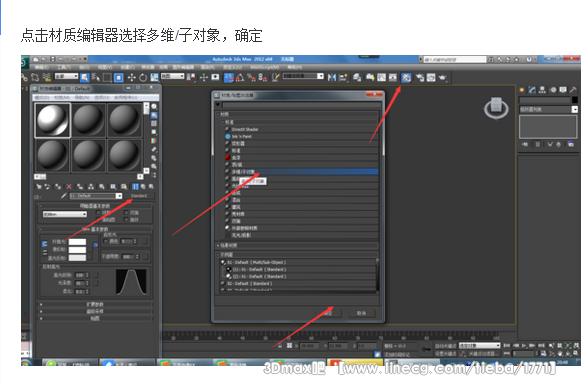This screenshot has width=585, height=385.
Task: Toggle Show End Result in Material Editor
Action: [135, 187]
